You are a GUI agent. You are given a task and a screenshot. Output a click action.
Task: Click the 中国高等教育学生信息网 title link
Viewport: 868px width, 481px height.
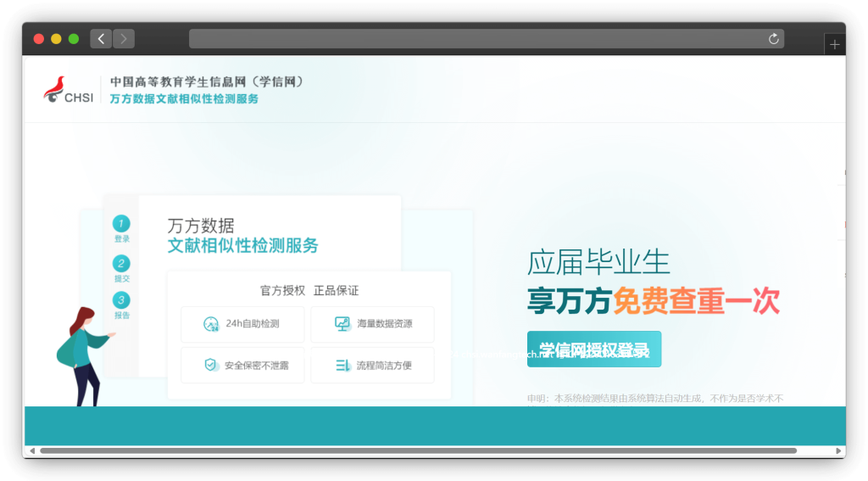coord(206,82)
